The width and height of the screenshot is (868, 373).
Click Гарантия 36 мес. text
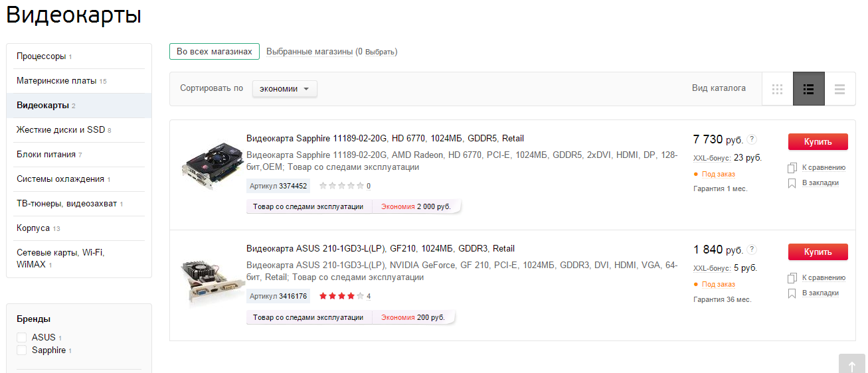click(723, 299)
